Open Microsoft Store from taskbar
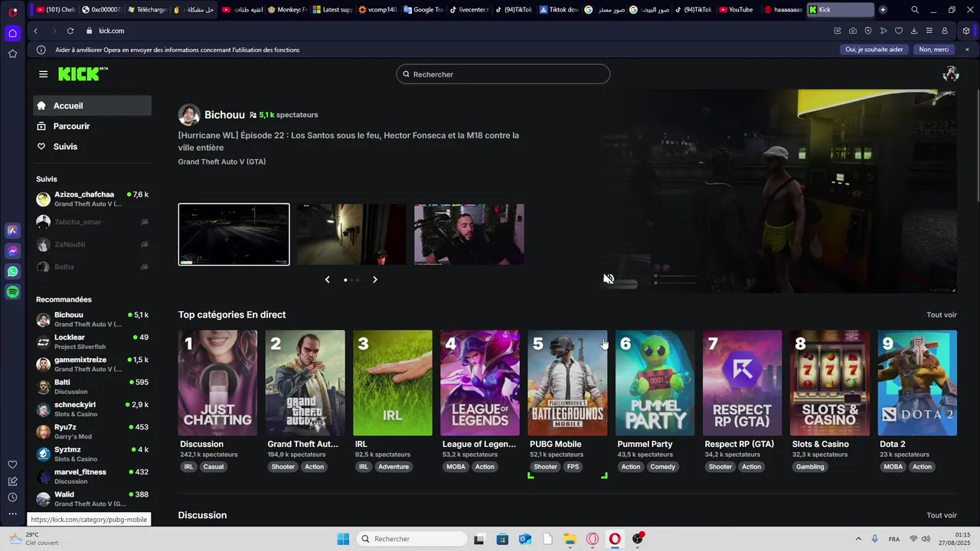Viewport: 980px width, 551px height. (x=502, y=539)
